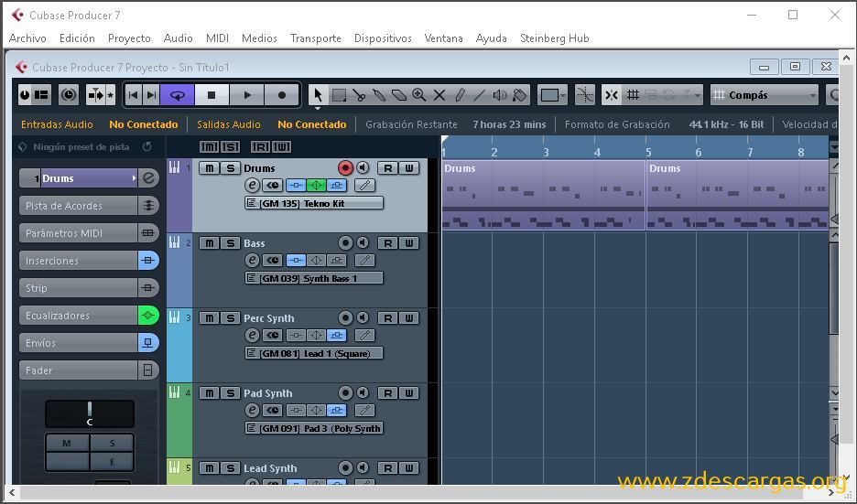Open edit in-place pencil on Drums track
The height and width of the screenshot is (504, 857).
pyautogui.click(x=365, y=185)
